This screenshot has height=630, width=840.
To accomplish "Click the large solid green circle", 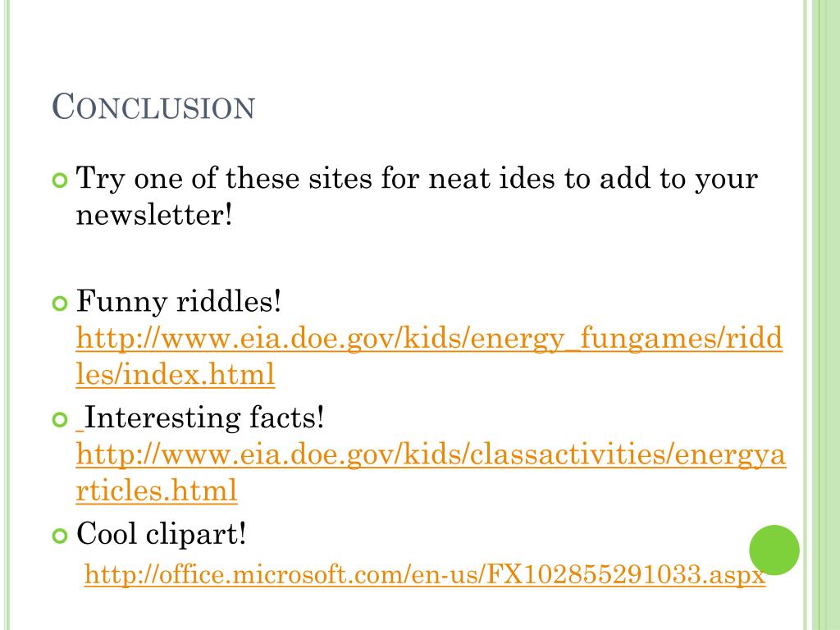I will pyautogui.click(x=774, y=550).
